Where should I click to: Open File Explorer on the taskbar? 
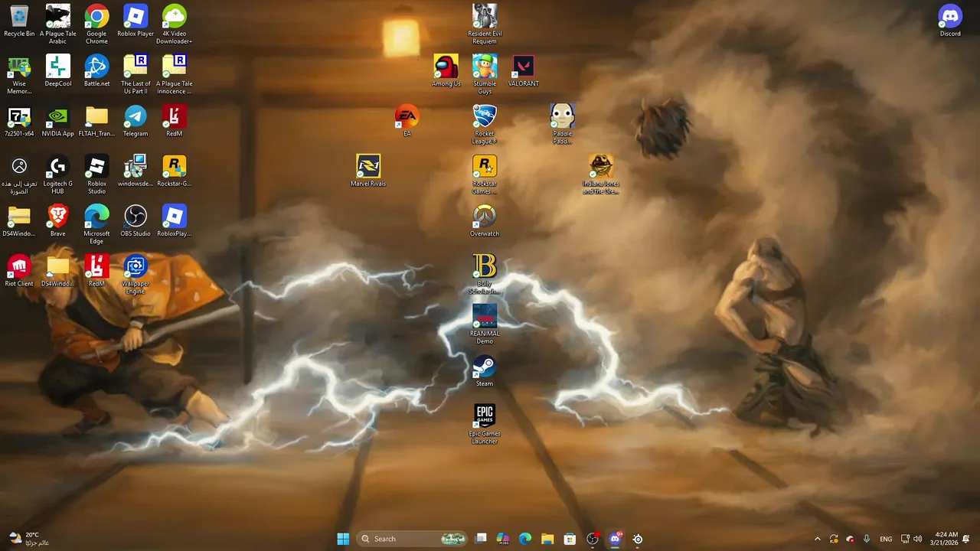click(547, 539)
